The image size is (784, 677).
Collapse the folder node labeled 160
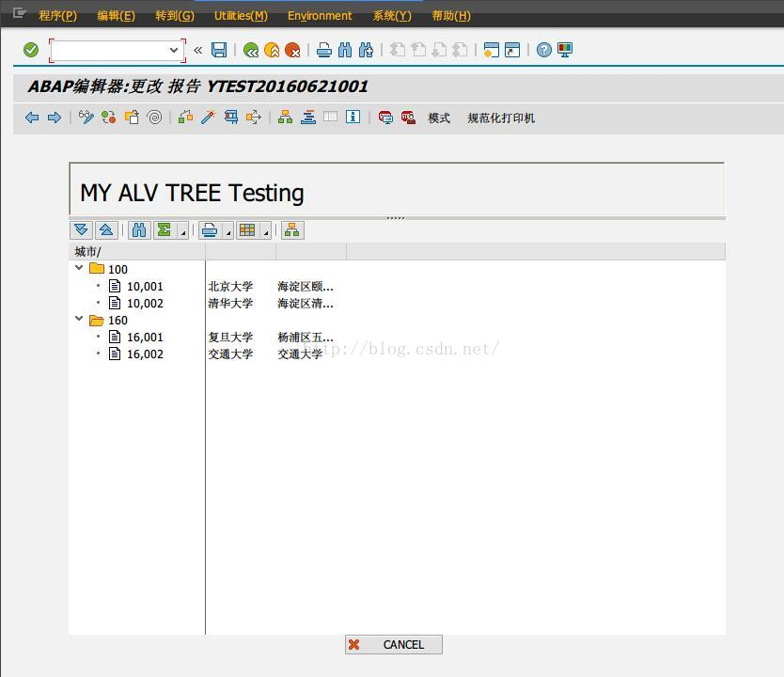click(79, 320)
